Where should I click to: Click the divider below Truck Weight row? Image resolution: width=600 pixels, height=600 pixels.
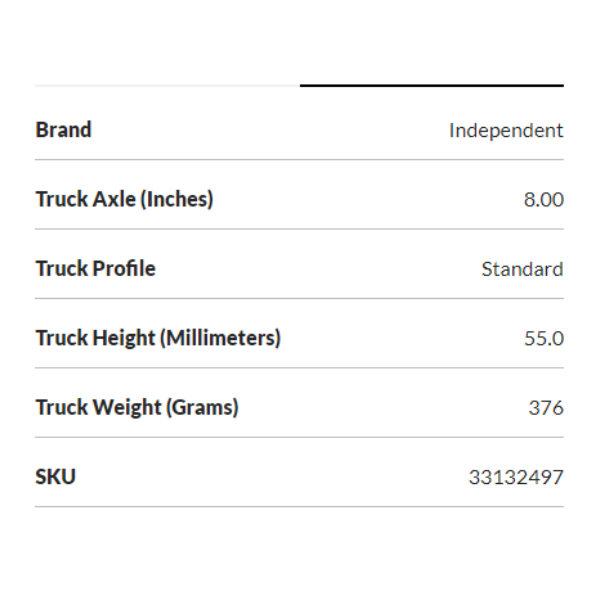coord(299,437)
